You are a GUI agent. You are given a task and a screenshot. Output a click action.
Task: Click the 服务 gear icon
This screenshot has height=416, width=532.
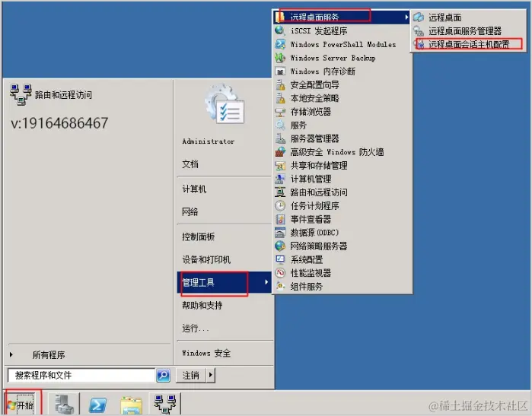pyautogui.click(x=280, y=125)
